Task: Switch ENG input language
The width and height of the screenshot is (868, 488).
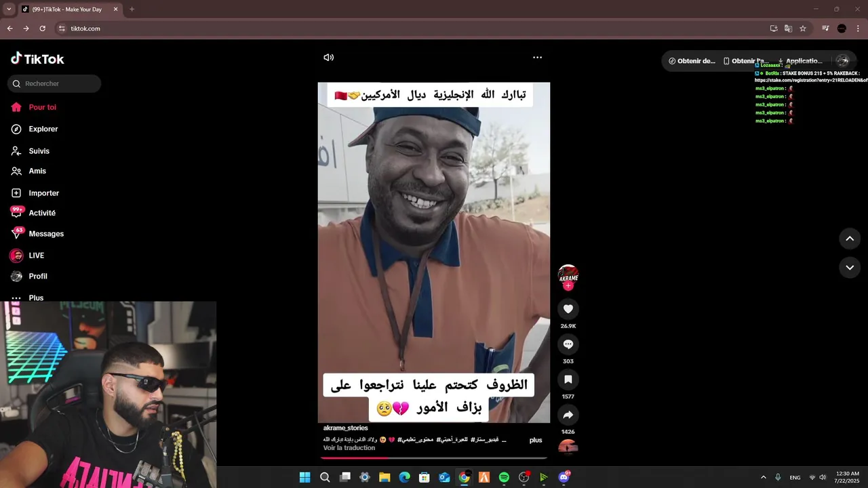Action: pyautogui.click(x=795, y=477)
